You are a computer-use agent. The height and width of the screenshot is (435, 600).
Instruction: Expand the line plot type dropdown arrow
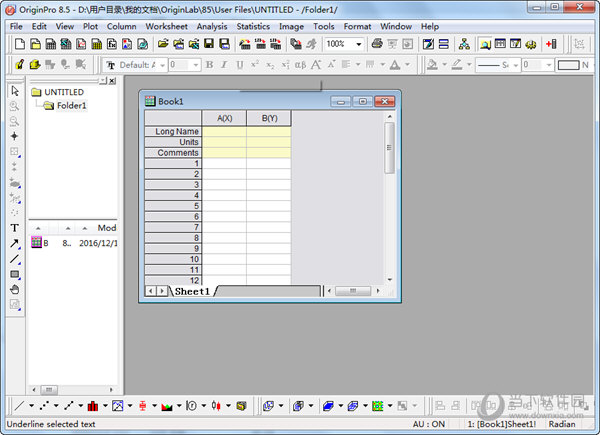pyautogui.click(x=31, y=406)
